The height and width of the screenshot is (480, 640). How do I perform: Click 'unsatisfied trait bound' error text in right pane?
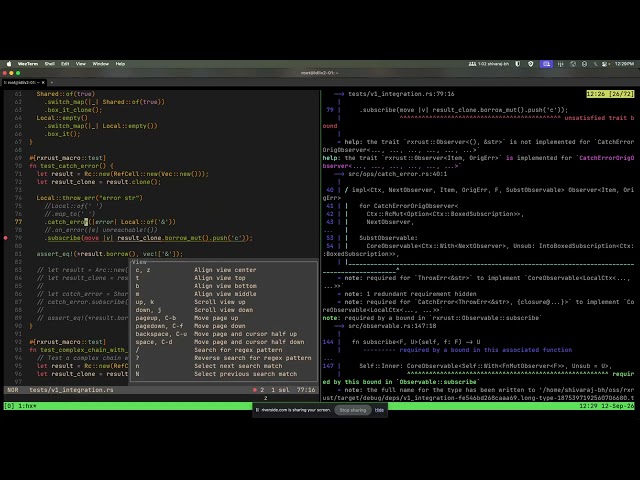pos(600,118)
